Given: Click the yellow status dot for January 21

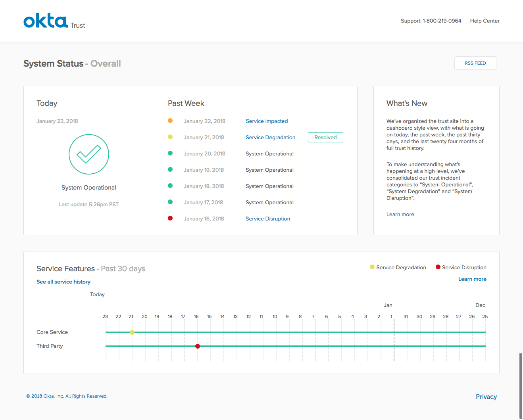Looking at the screenshot, I should pyautogui.click(x=170, y=136).
